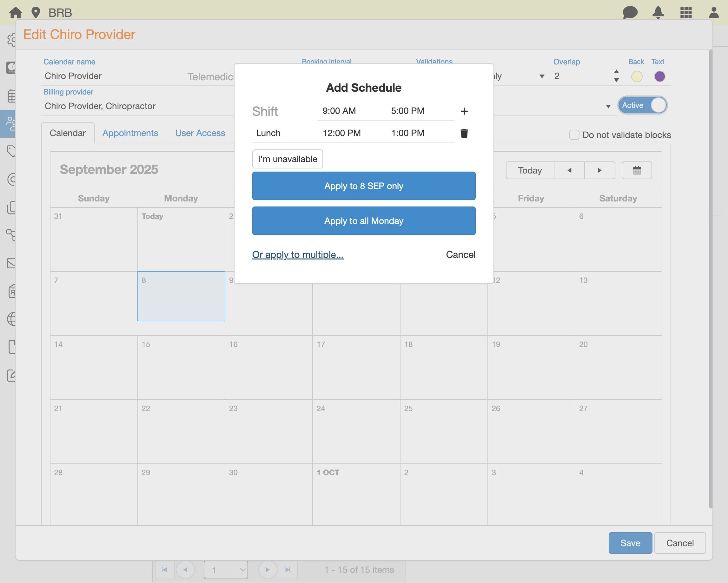Expand the Validations dropdown arrow
The image size is (728, 583).
542,76
